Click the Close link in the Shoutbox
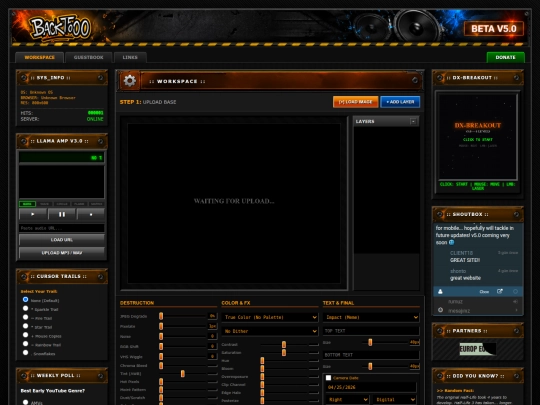Screen dimensions: 540x405 (484, 292)
